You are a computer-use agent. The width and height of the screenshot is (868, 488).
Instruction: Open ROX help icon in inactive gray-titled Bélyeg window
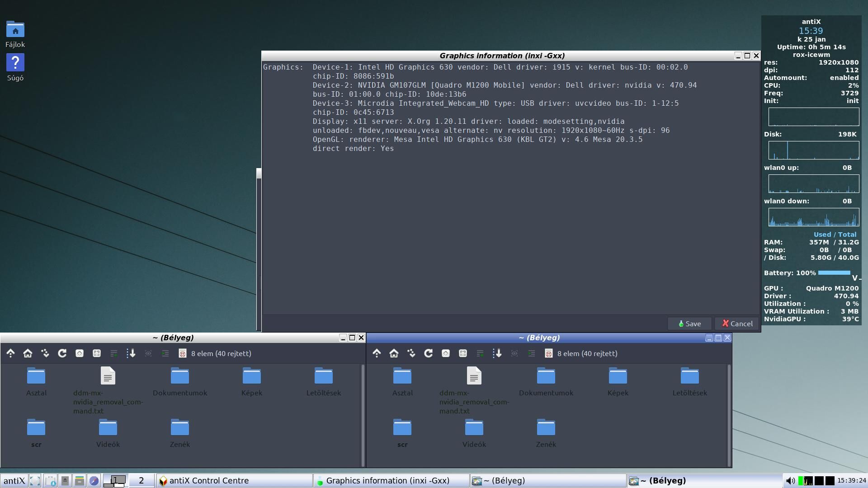click(x=182, y=353)
